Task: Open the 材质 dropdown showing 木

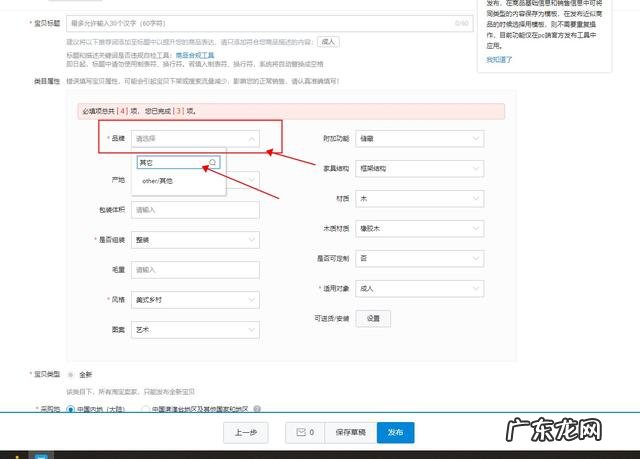Action: [420, 199]
